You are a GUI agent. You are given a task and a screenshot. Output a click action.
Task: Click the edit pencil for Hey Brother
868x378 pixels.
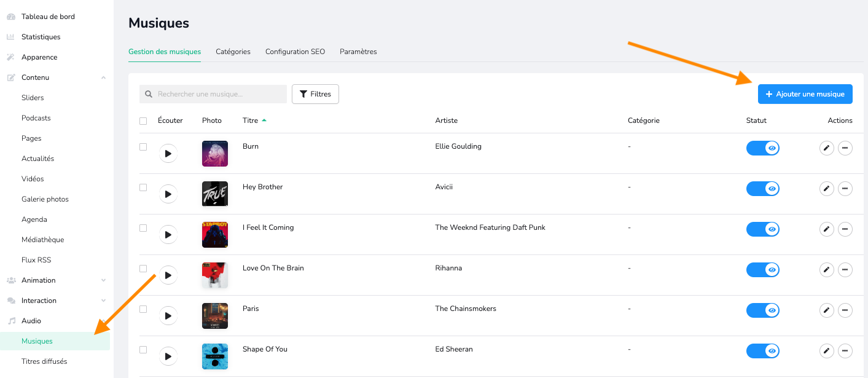pyautogui.click(x=827, y=189)
